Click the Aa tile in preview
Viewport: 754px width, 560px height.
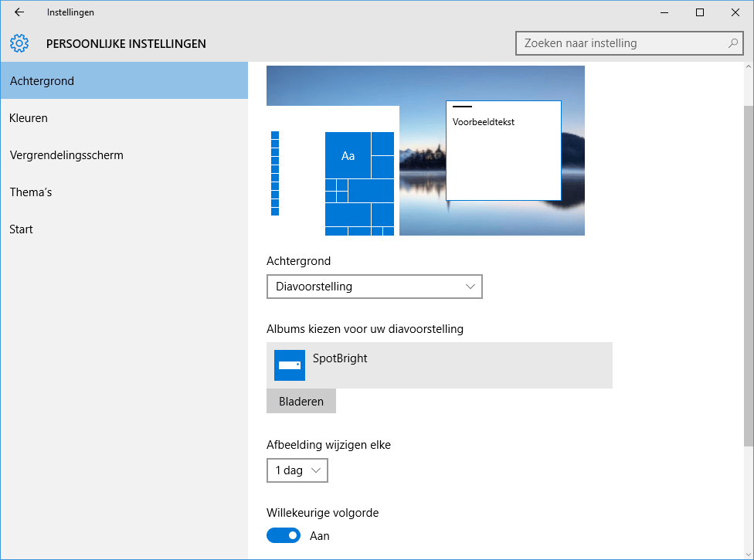point(348,155)
